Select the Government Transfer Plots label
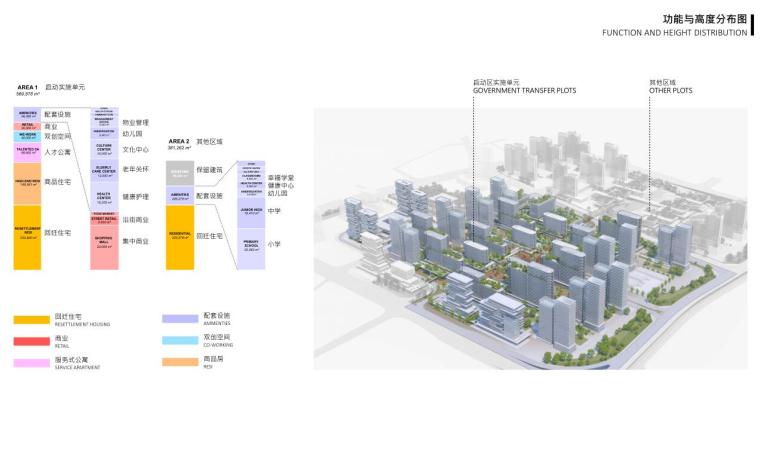 click(x=524, y=87)
